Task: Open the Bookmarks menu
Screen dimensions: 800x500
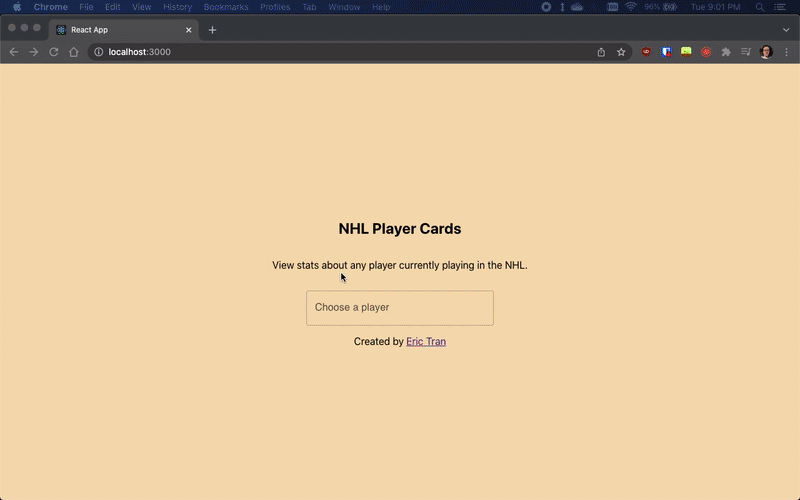Action: point(226,7)
